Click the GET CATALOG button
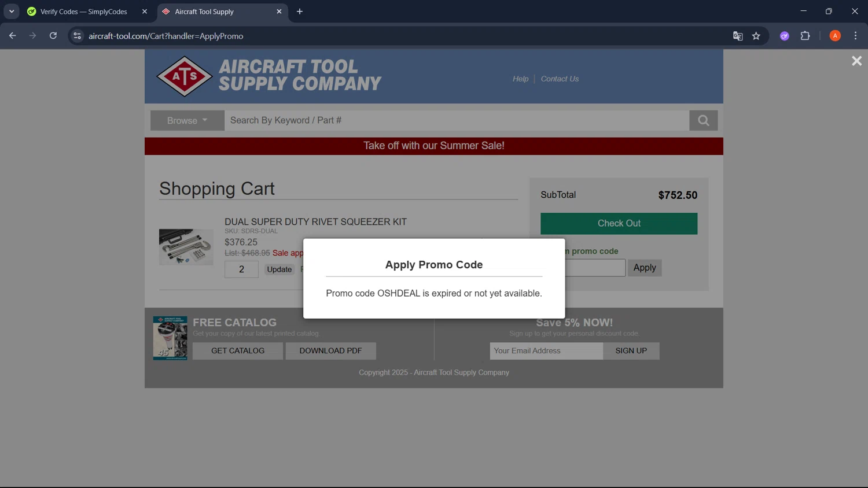The height and width of the screenshot is (488, 868). pos(238,350)
